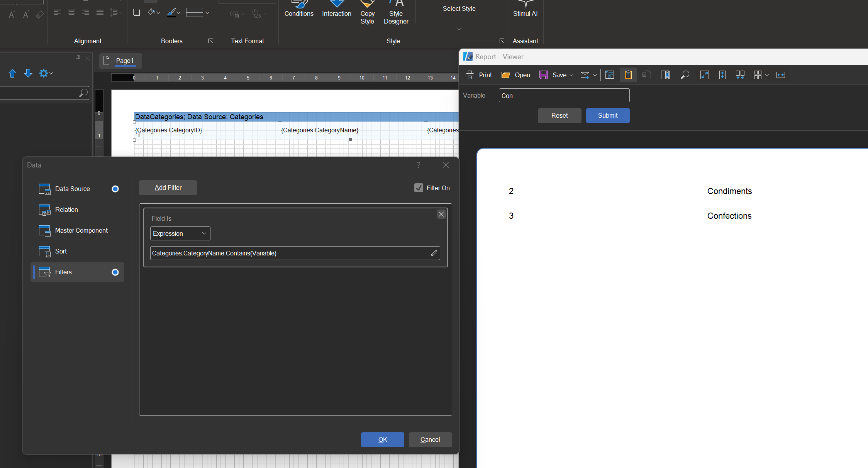Click the Stimul AI assistant button
The image size is (868, 468).
click(x=525, y=9)
